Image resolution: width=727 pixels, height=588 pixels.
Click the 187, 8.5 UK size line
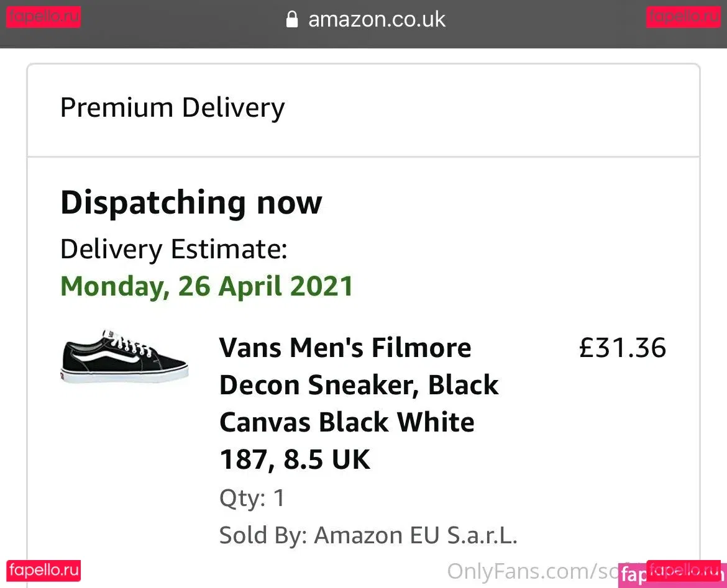point(295,460)
